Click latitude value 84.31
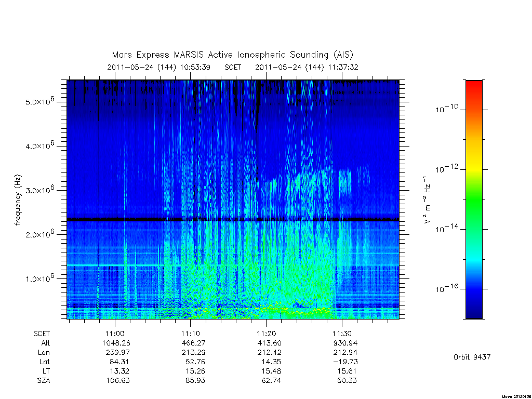Screen dimensions: 532x399 point(119,362)
